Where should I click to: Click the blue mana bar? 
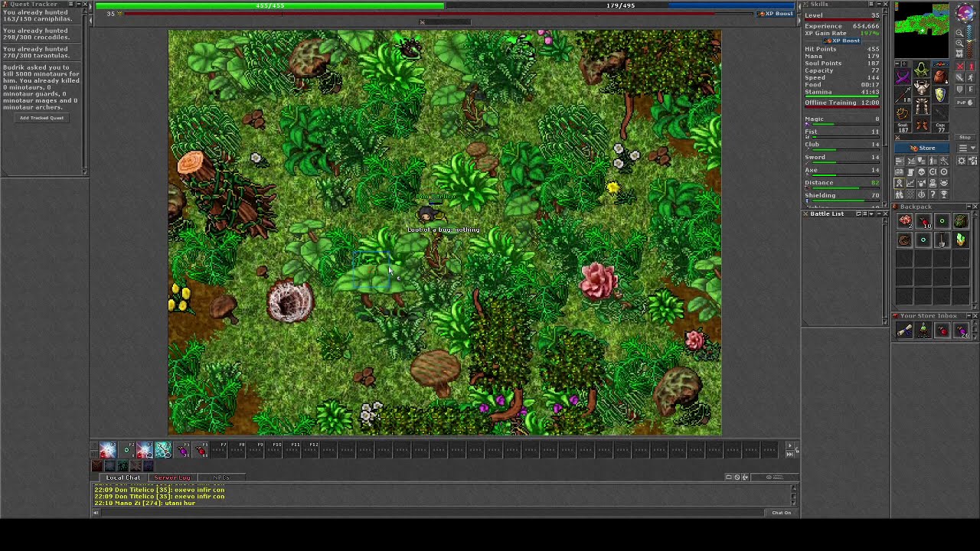620,5
